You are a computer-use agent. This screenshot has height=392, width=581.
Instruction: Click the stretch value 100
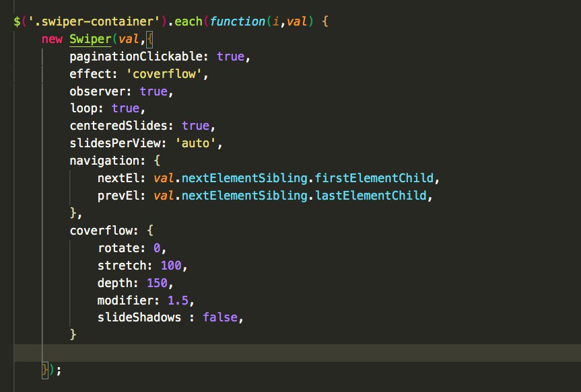(x=171, y=266)
